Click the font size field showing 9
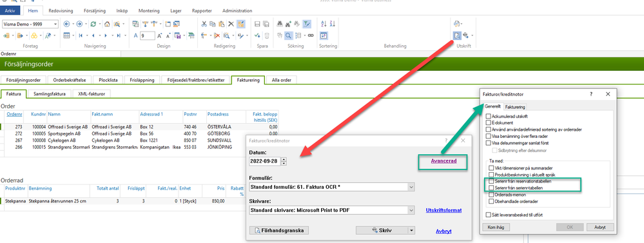This screenshot has height=243, width=644. 148,35
